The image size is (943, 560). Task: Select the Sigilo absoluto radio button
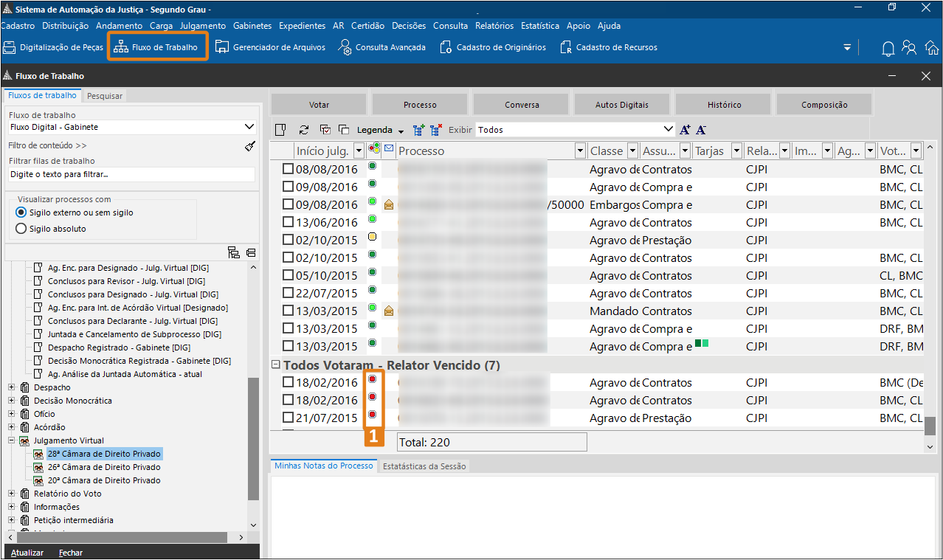pyautogui.click(x=21, y=229)
